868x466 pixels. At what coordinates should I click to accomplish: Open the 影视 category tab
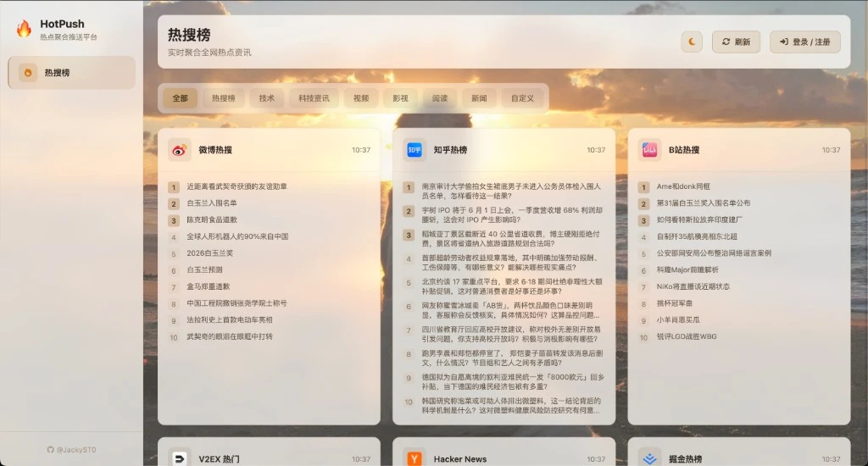point(400,98)
